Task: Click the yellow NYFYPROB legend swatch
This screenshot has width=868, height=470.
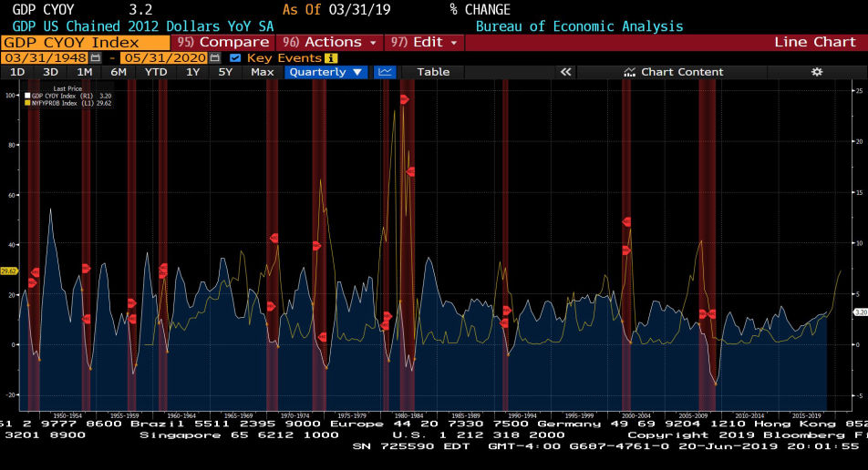Action: pyautogui.click(x=27, y=104)
